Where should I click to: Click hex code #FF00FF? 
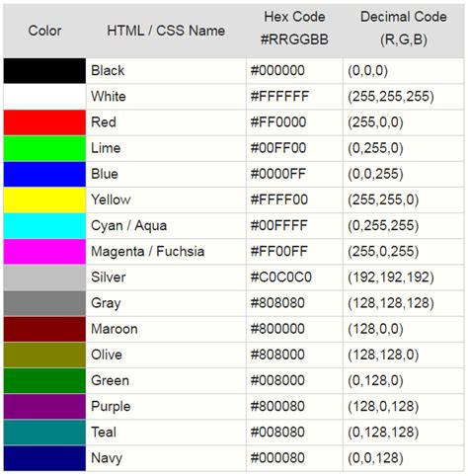pyautogui.click(x=278, y=252)
